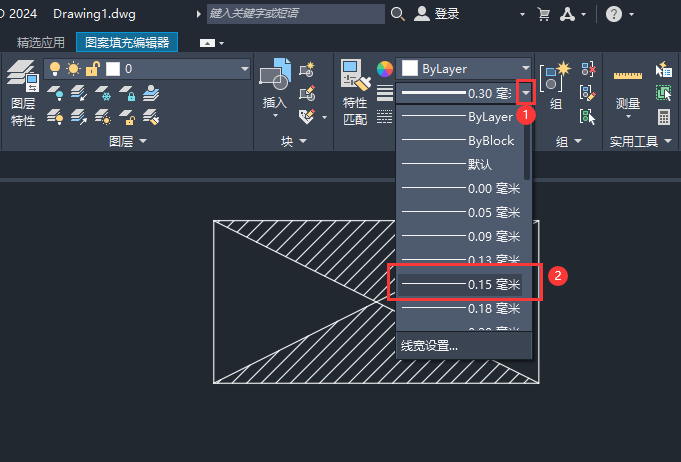Click the magnifier search icon in title bar

(x=397, y=14)
